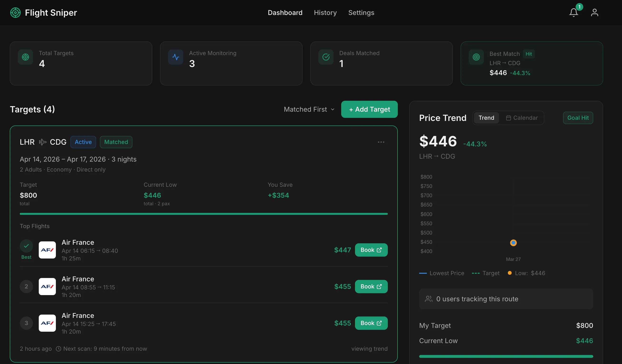This screenshot has width=622, height=364.
Task: Go to the Dashboard nav item
Action: click(x=285, y=13)
